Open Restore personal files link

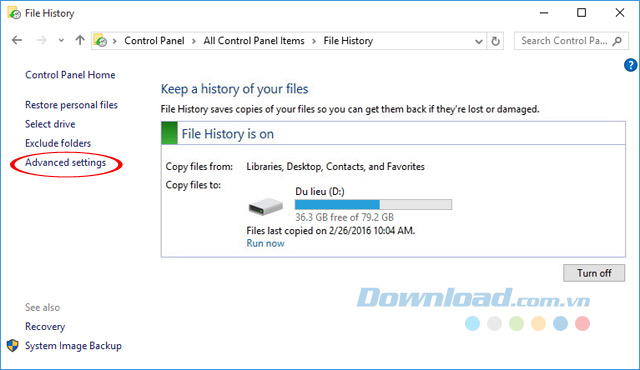71,105
